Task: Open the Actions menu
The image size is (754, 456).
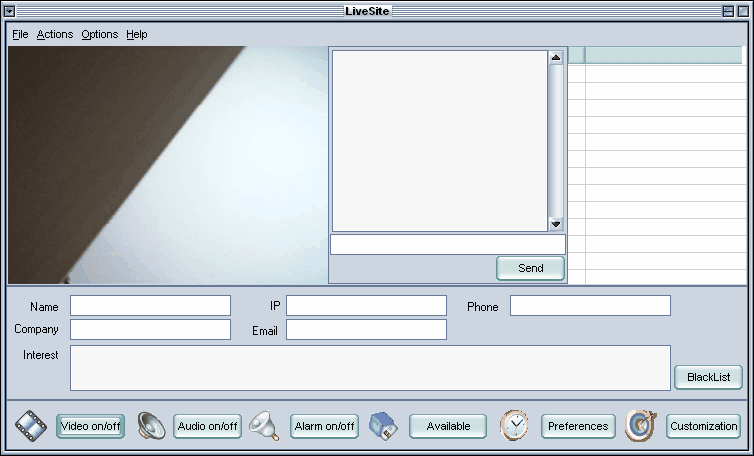Action: click(55, 34)
